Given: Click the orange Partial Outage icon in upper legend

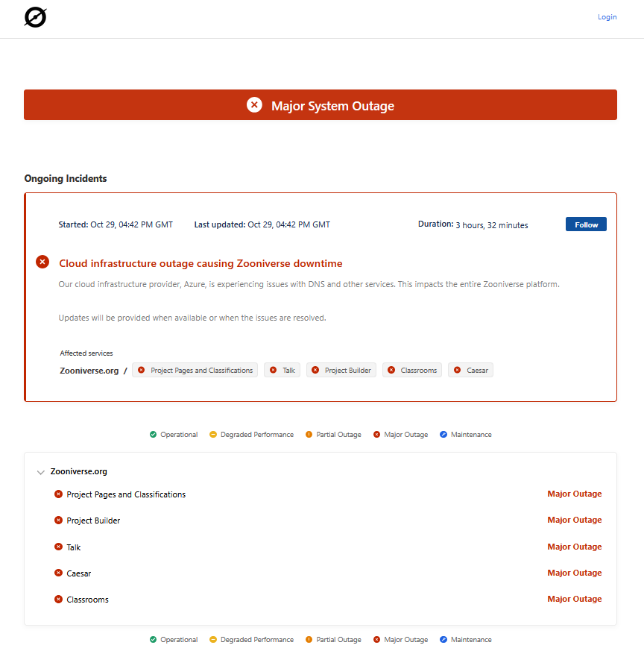Looking at the screenshot, I should 309,434.
